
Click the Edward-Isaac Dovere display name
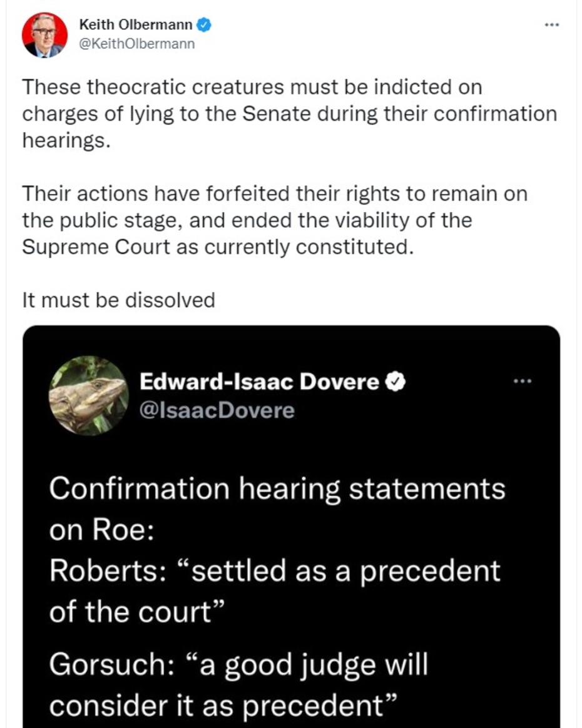(x=259, y=381)
